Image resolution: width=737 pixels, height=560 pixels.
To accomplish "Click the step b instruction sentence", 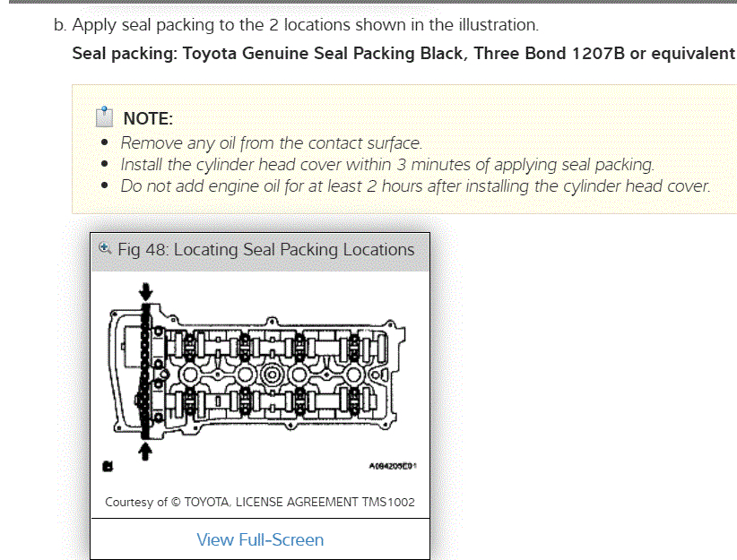I will (305, 25).
